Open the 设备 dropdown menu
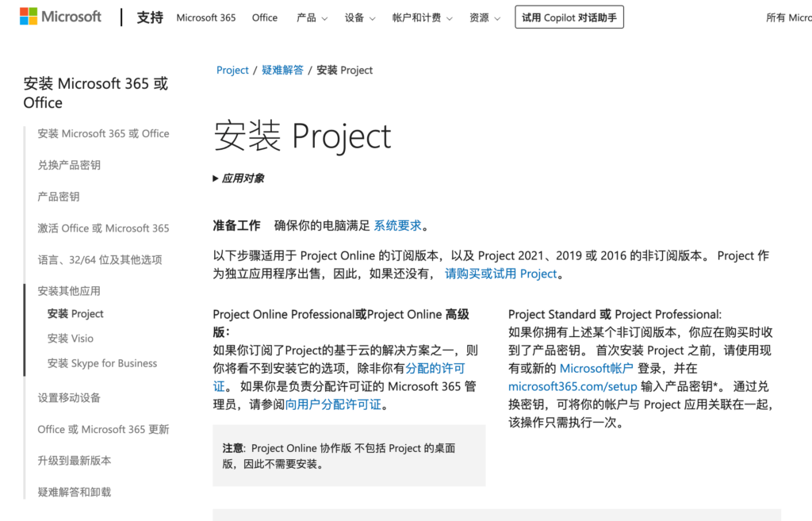Image resolution: width=812 pixels, height=521 pixels. [359, 17]
